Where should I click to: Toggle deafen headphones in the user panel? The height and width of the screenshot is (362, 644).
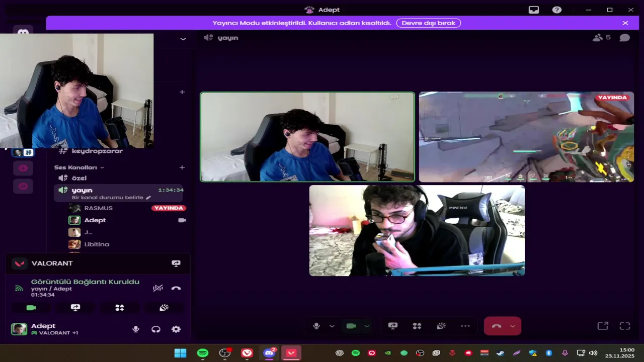(156, 329)
